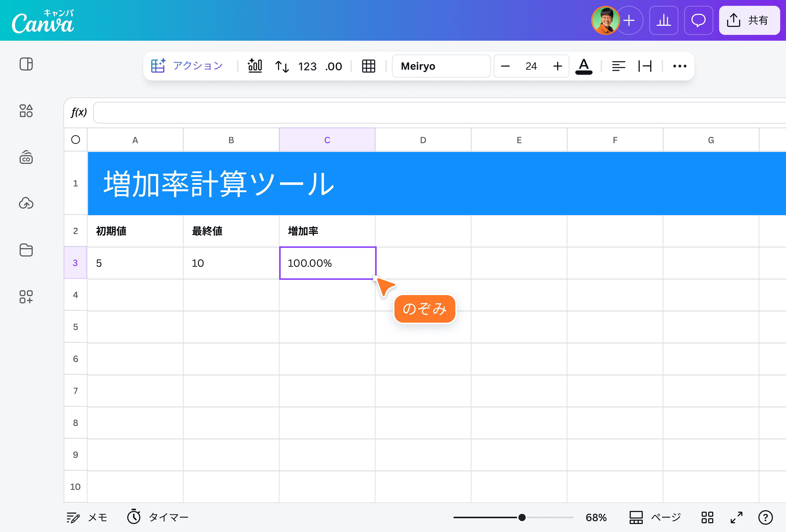Open the Meiryo font dropdown
Image resolution: width=786 pixels, height=532 pixels.
point(441,66)
